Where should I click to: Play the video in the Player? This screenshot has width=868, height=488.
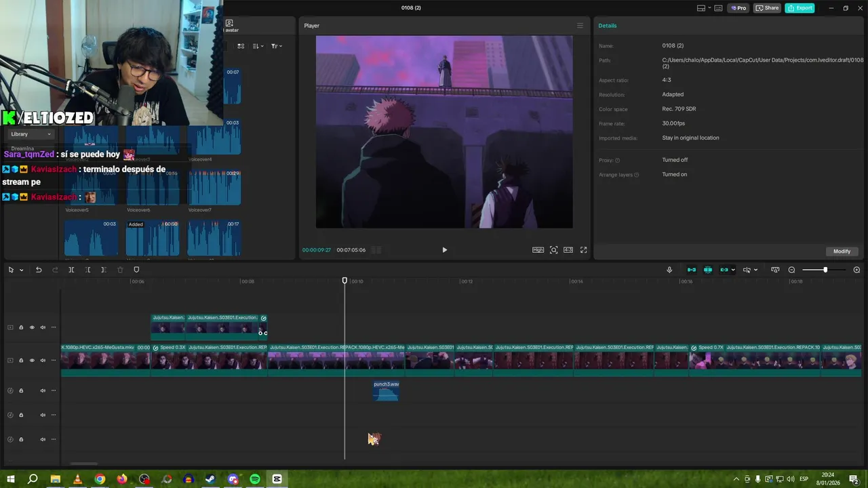point(445,250)
